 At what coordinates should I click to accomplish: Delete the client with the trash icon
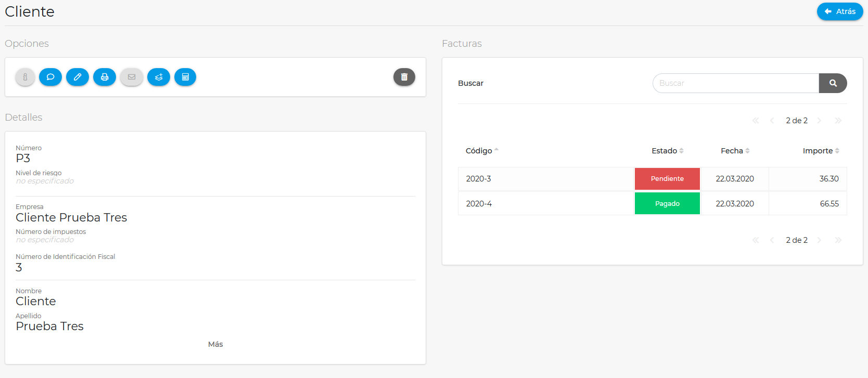tap(404, 77)
